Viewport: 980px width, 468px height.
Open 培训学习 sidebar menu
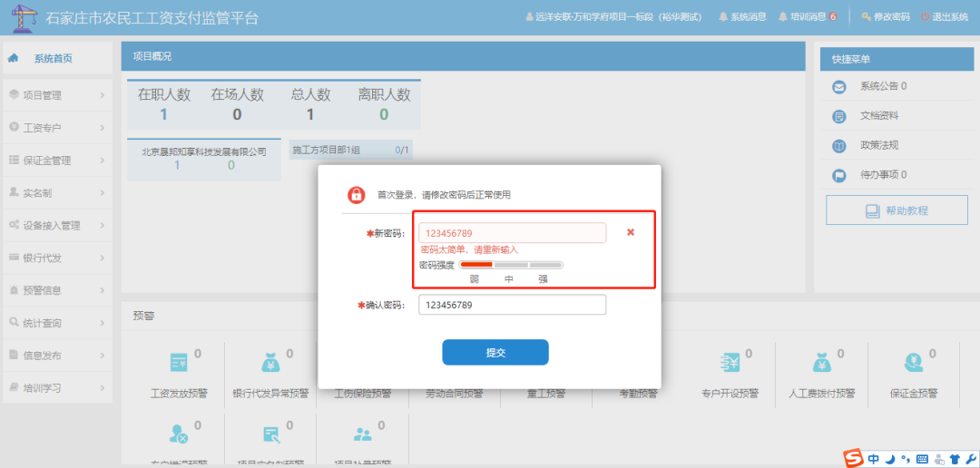point(57,388)
